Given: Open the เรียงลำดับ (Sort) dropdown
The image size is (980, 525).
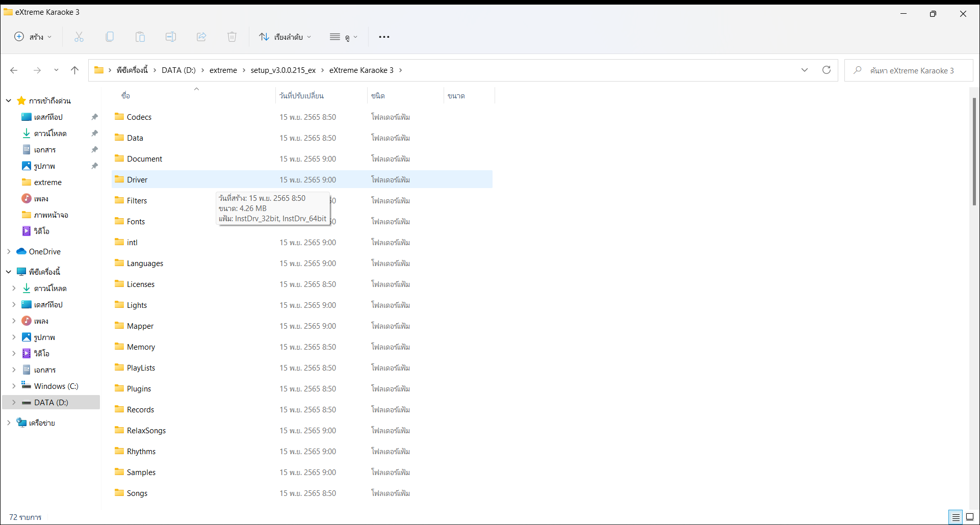Looking at the screenshot, I should [285, 37].
